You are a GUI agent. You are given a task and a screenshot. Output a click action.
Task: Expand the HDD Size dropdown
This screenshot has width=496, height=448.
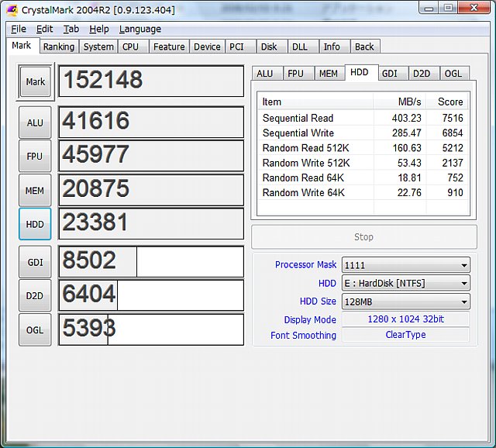406,302
